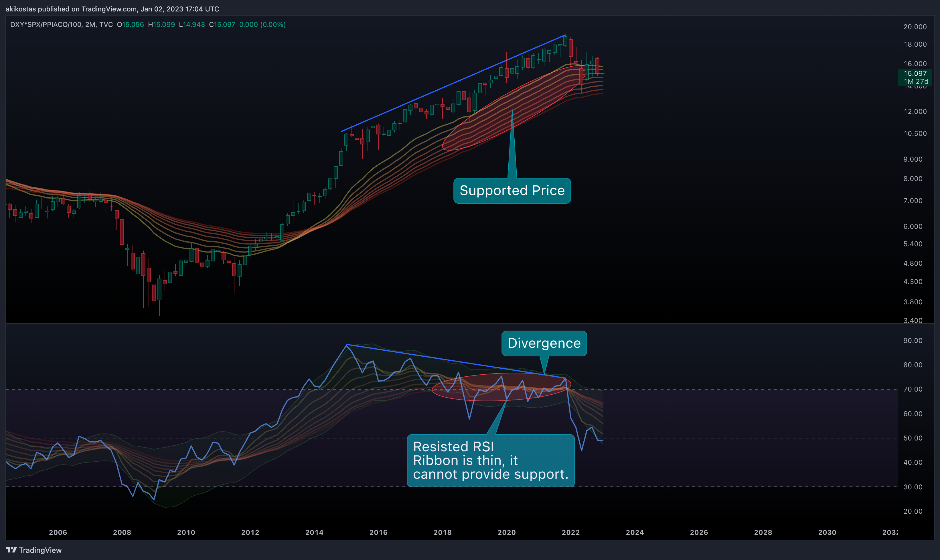Click the low value L14.943
Image resolution: width=940 pixels, height=560 pixels.
pos(192,25)
